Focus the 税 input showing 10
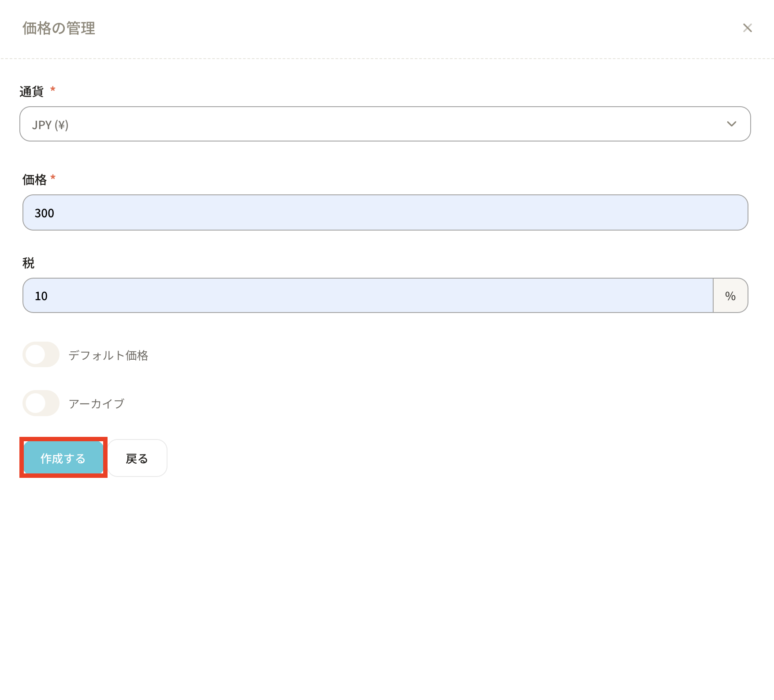This screenshot has height=700, width=774. [x=367, y=295]
